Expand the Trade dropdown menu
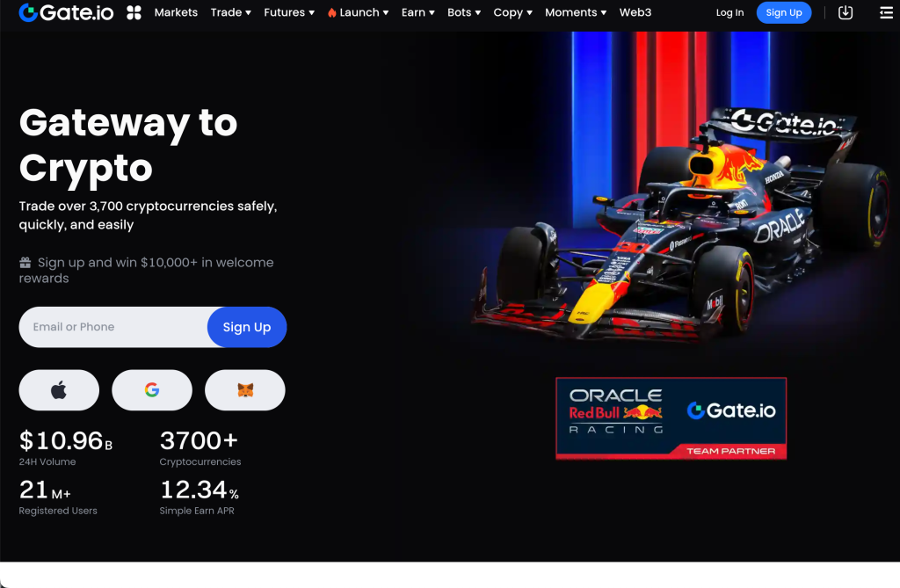900x588 pixels. point(231,12)
